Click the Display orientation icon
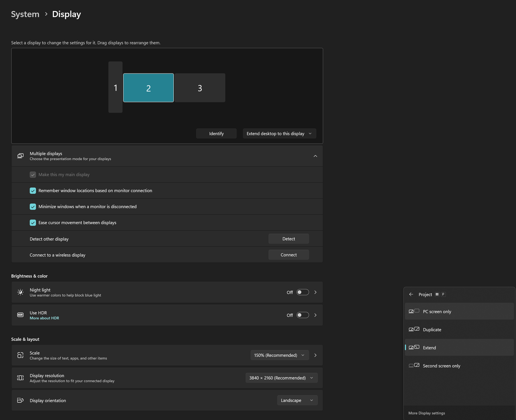The height and width of the screenshot is (420, 516). pos(20,400)
